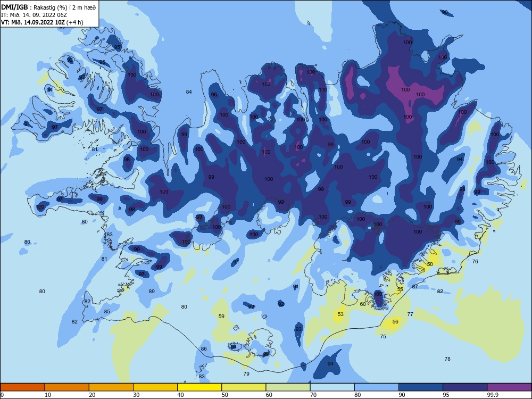This screenshot has height=399, width=532.
Task: Click the "79" humidity value on the map
Action: coord(246,373)
